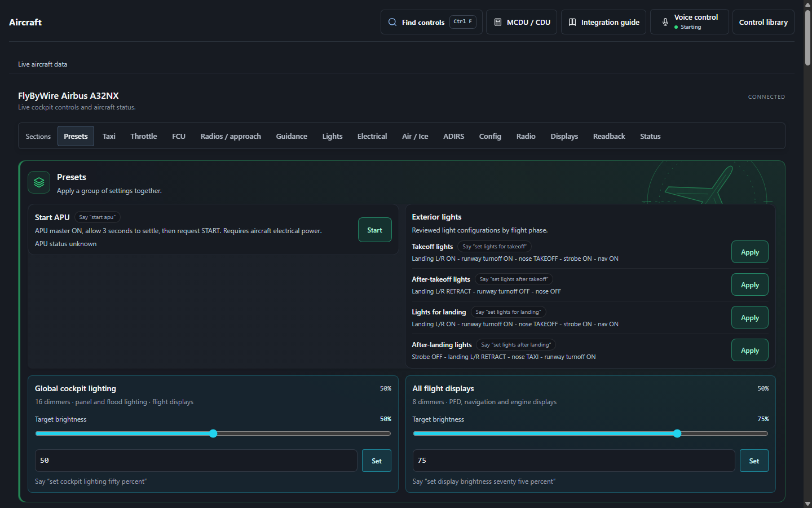
Task: Open the Presets tab
Action: tap(76, 136)
